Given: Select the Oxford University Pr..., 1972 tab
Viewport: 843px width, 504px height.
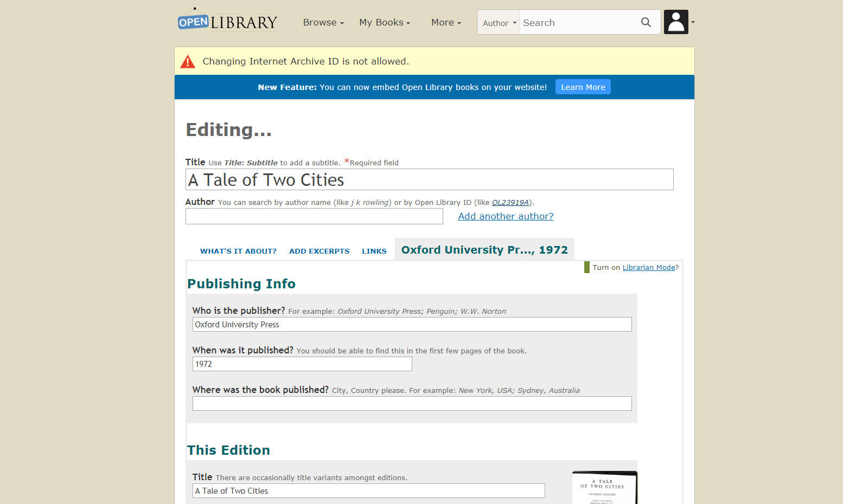Looking at the screenshot, I should coord(484,250).
